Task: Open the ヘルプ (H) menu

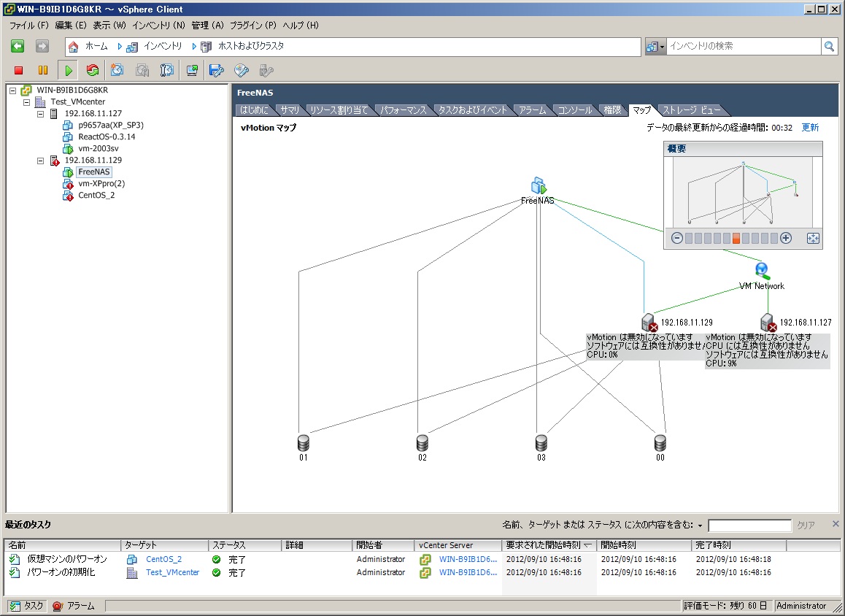Action: tap(301, 26)
